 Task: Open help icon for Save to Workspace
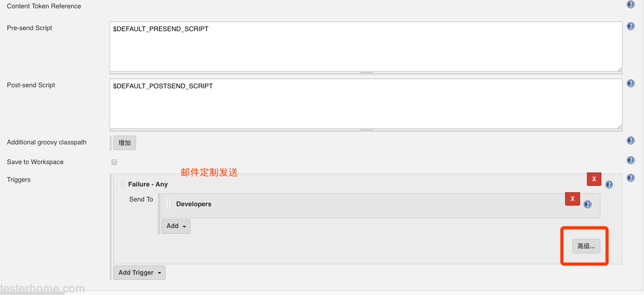tap(630, 160)
